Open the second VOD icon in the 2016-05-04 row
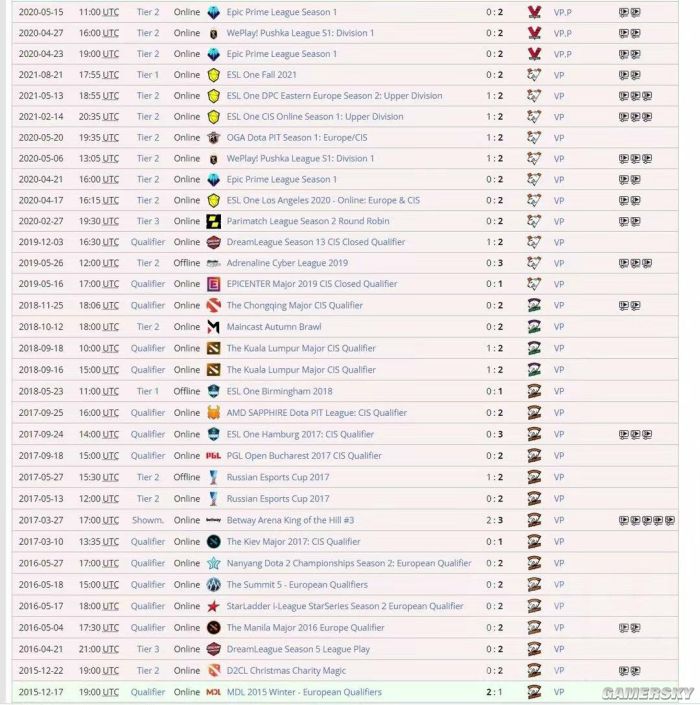Image resolution: width=700 pixels, height=705 pixels. click(635, 628)
